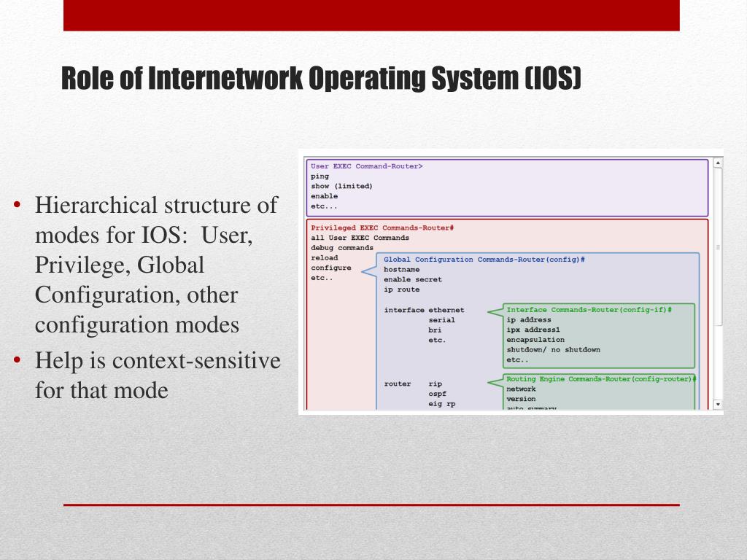747x560 pixels.
Task: Click the 'show (limited)' command
Action: click(341, 186)
